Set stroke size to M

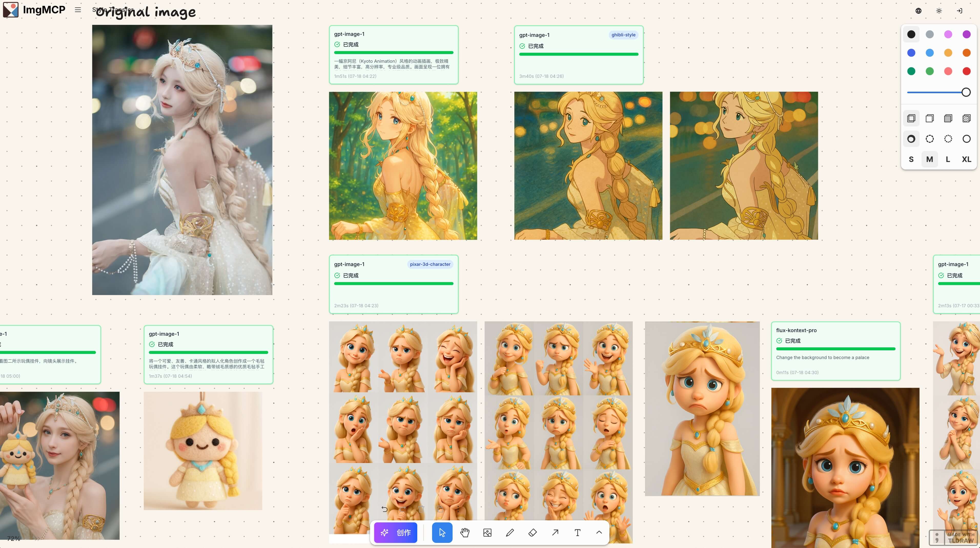930,159
